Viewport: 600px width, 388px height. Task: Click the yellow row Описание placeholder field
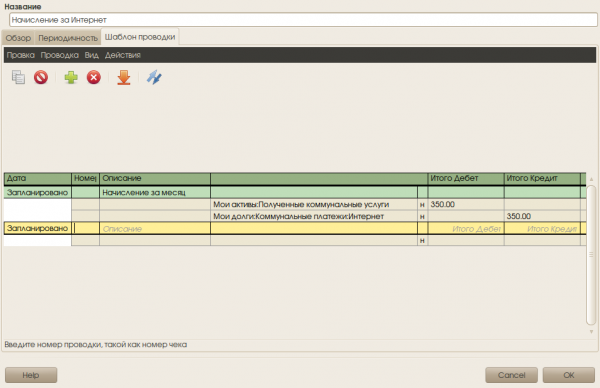[155, 229]
